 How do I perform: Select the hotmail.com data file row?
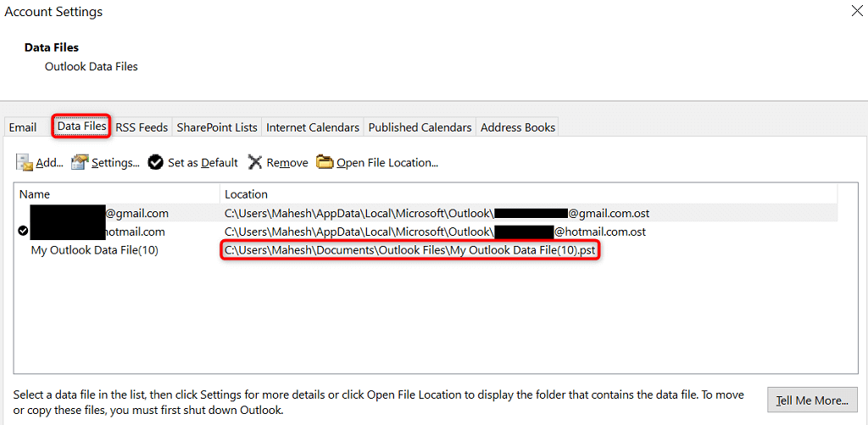[x=426, y=232]
